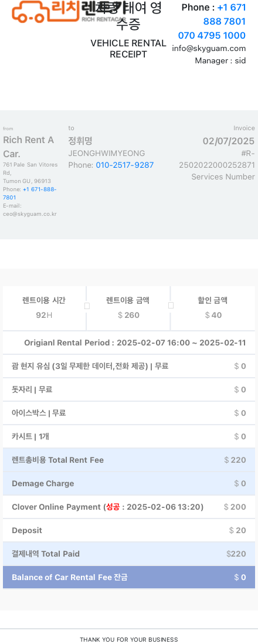Select the 렌트총비용 Total Rent Fee row
This screenshot has height=644, width=258.
coord(129,460)
